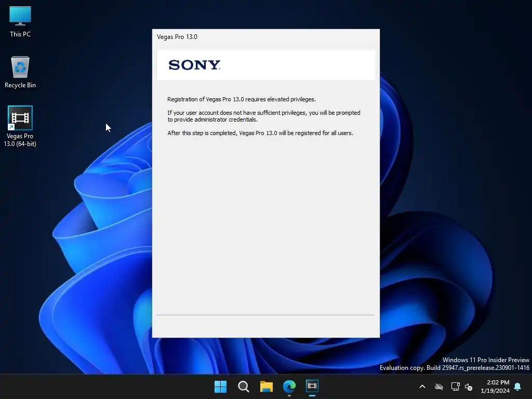Open taskbar Search magnifier
The width and height of the screenshot is (532, 399).
(243, 387)
